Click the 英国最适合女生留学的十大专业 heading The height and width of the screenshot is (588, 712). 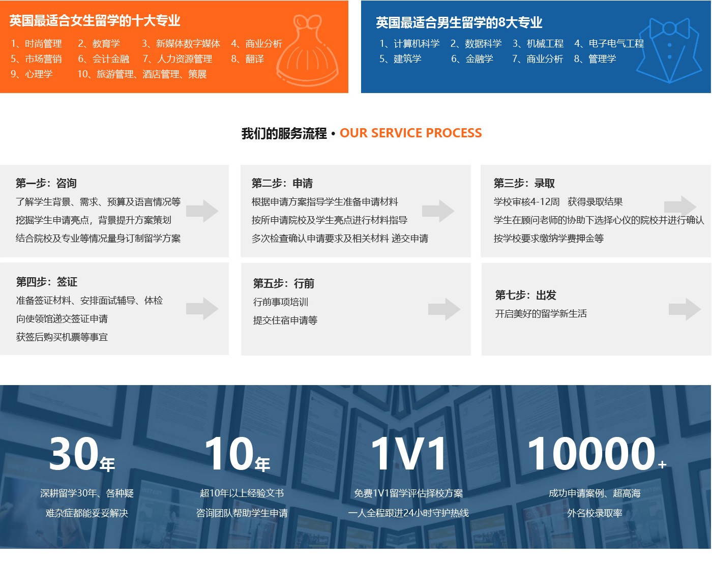click(95, 21)
